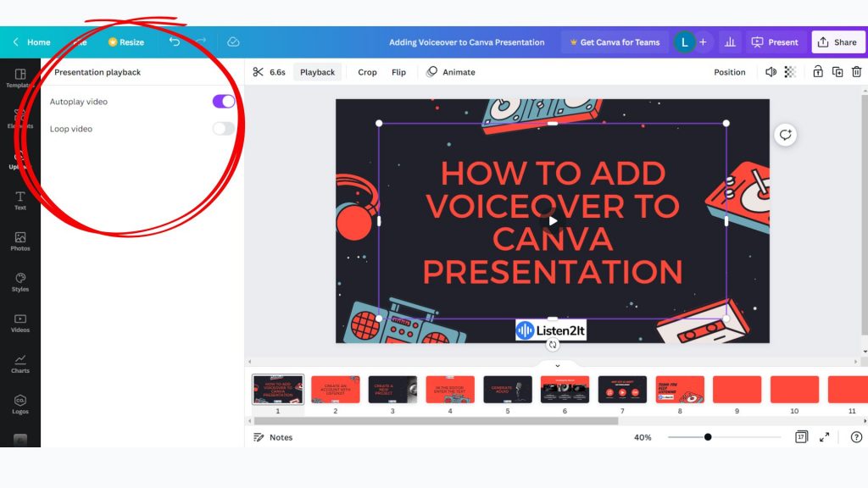Open the Logos sidebar panel
Viewport: 868px width, 488px height.
point(20,405)
